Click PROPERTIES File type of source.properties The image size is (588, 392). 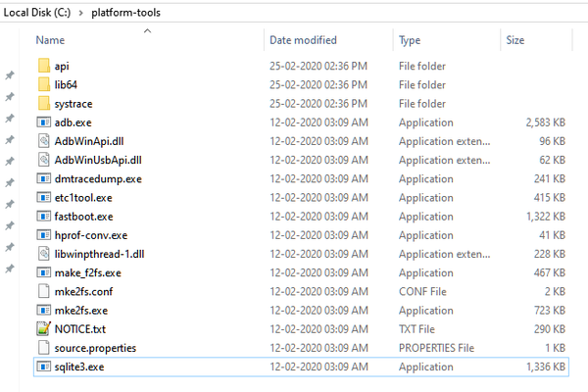(x=436, y=348)
